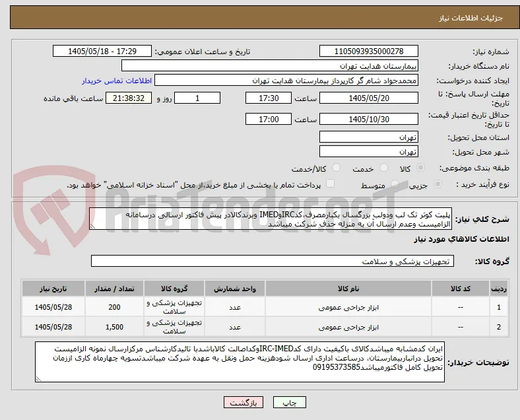Click the price validity date 1405/10/30
520x420 pixels.
pyautogui.click(x=369, y=119)
